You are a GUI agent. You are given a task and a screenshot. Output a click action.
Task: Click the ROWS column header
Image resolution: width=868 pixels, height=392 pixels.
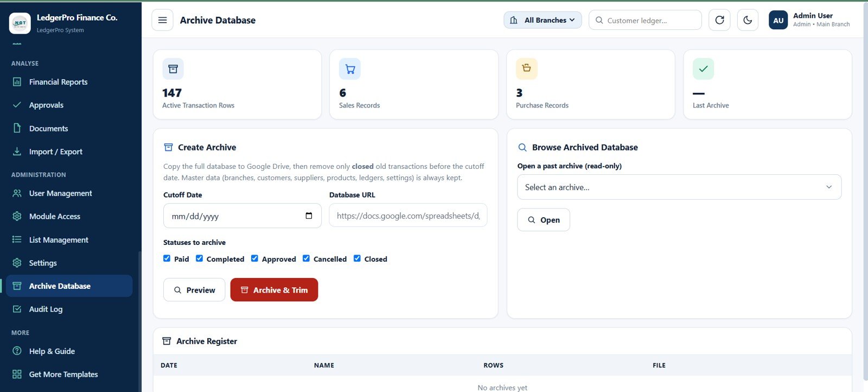(x=493, y=365)
